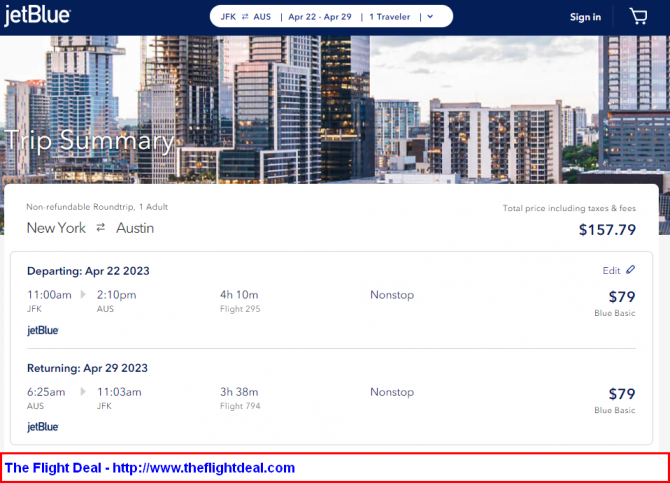Click arrow between 11:00am and 2:10pm
Image resolution: width=670 pixels, height=483 pixels.
click(83, 295)
